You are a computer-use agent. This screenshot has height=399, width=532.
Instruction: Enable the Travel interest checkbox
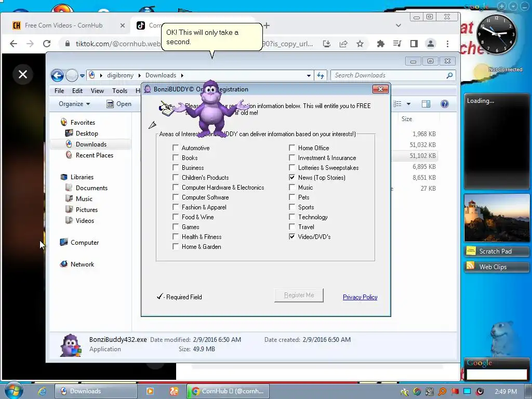(292, 227)
